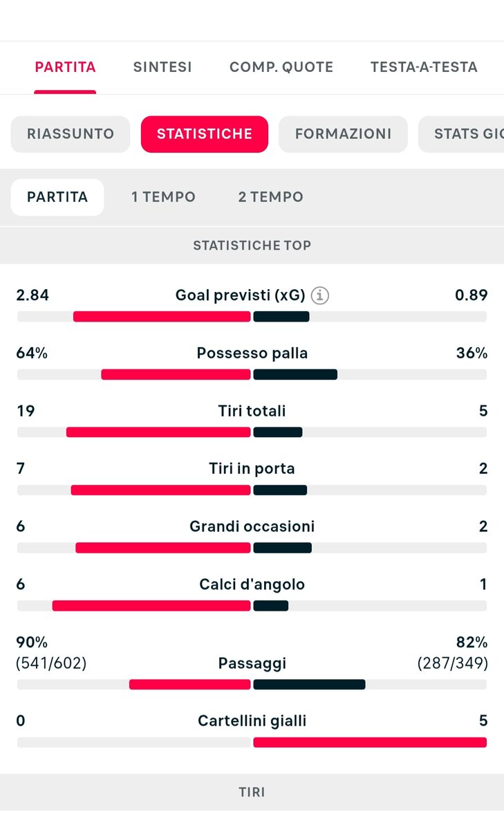Click the Cartellini gialli red bar
504x830 pixels.
coord(370,742)
